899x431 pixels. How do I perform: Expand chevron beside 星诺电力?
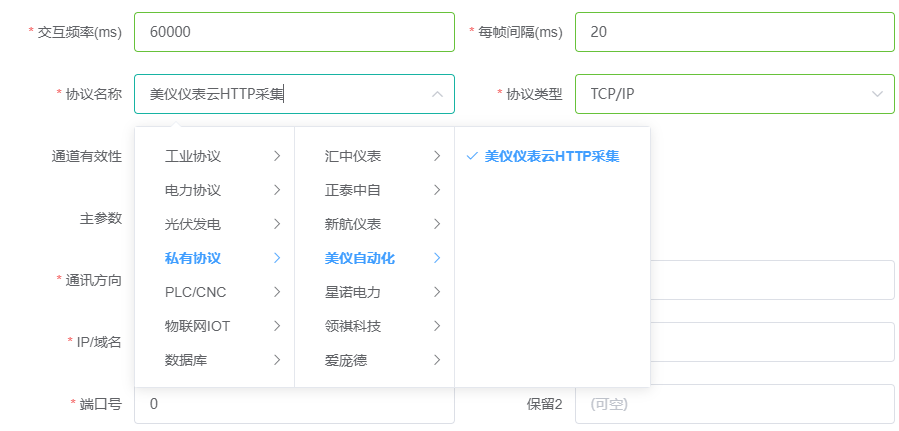pos(437,292)
